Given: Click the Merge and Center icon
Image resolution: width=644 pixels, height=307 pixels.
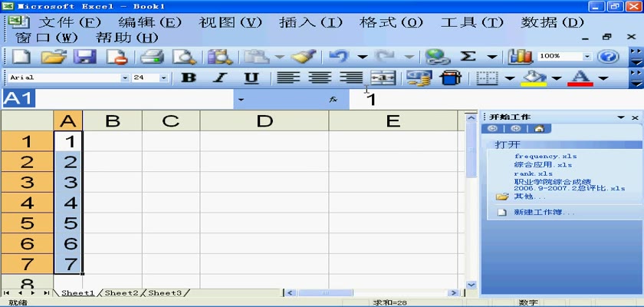Looking at the screenshot, I should [x=383, y=78].
